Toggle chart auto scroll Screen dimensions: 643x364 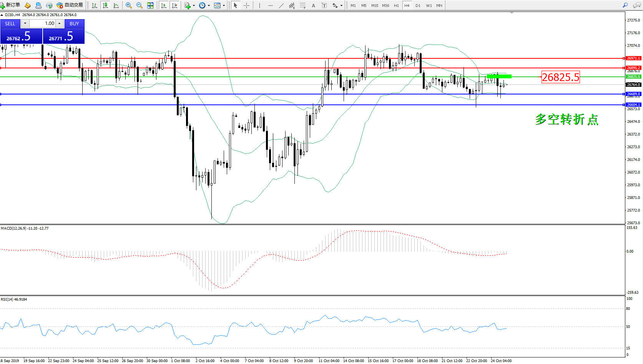click(164, 5)
